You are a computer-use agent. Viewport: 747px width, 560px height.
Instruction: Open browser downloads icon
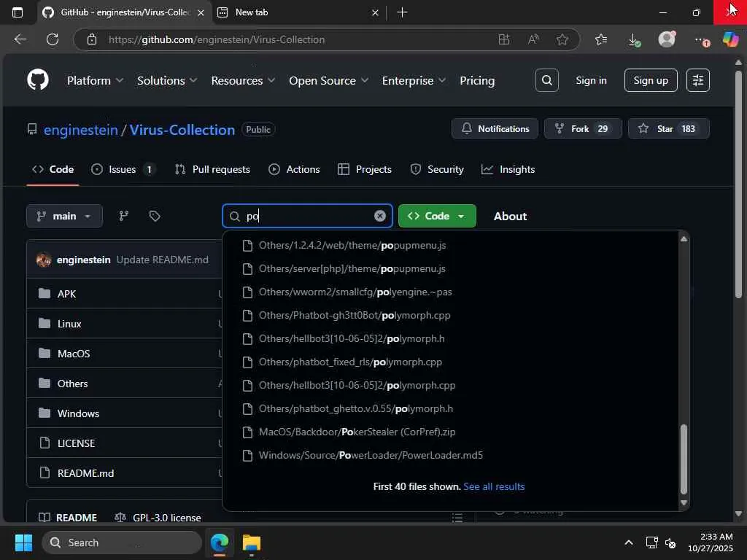634,39
